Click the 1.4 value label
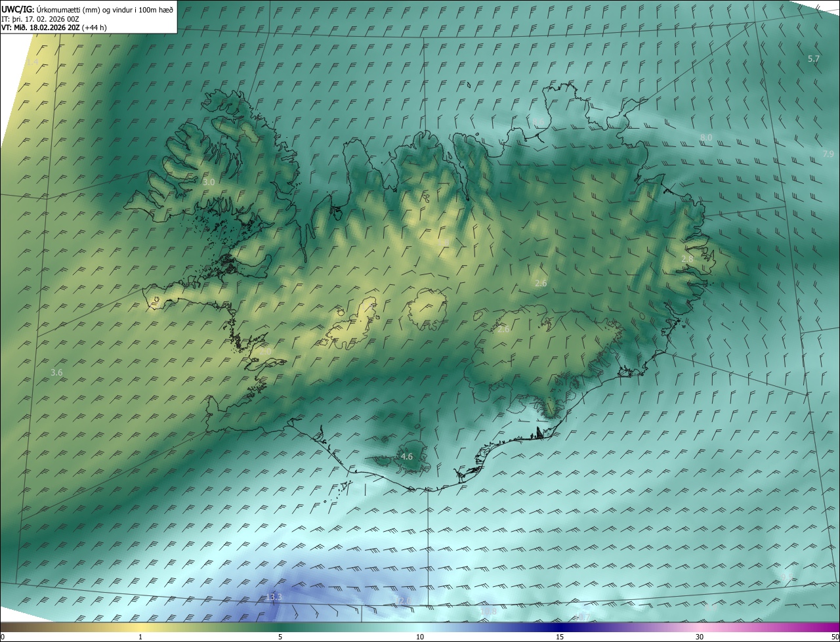The height and width of the screenshot is (642, 840). point(33,62)
